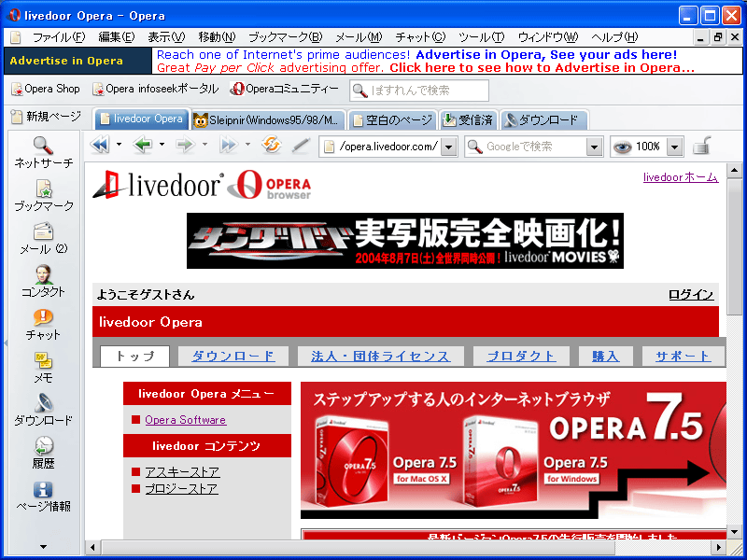Open the Google search field dropdown
747x560 pixels.
594,147
